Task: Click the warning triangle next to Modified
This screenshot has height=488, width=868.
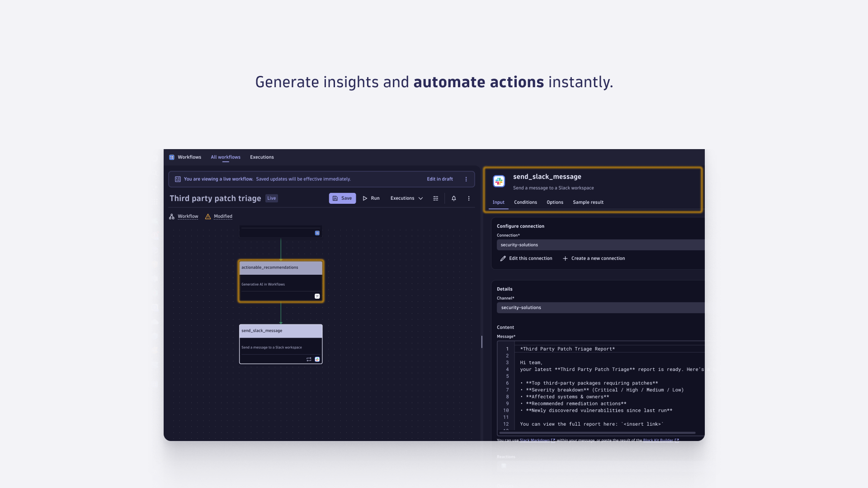Action: click(x=208, y=216)
